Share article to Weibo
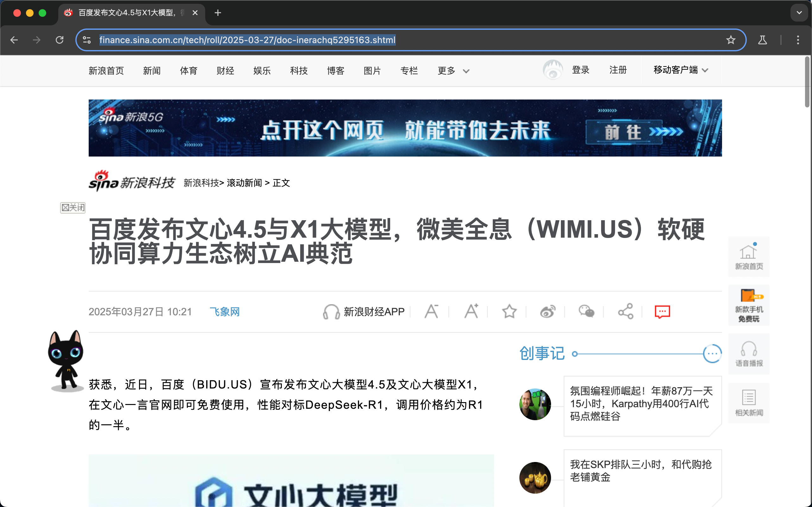Screen dimensions: 812x507 [x=548, y=311]
